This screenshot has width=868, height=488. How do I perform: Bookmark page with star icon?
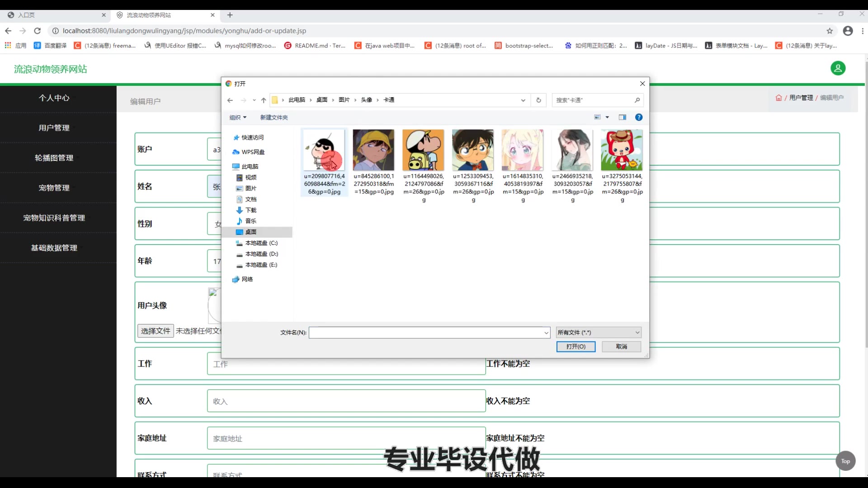830,31
